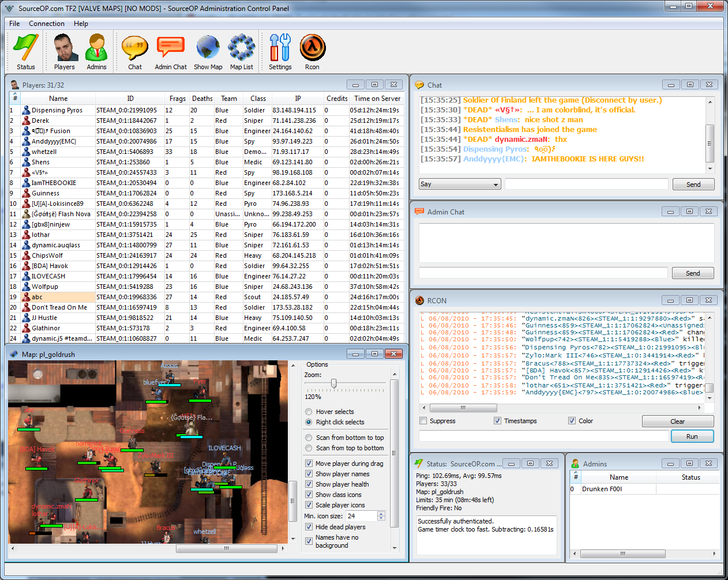The width and height of the screenshot is (728, 580).
Task: Disable Show player health
Action: tap(310, 484)
